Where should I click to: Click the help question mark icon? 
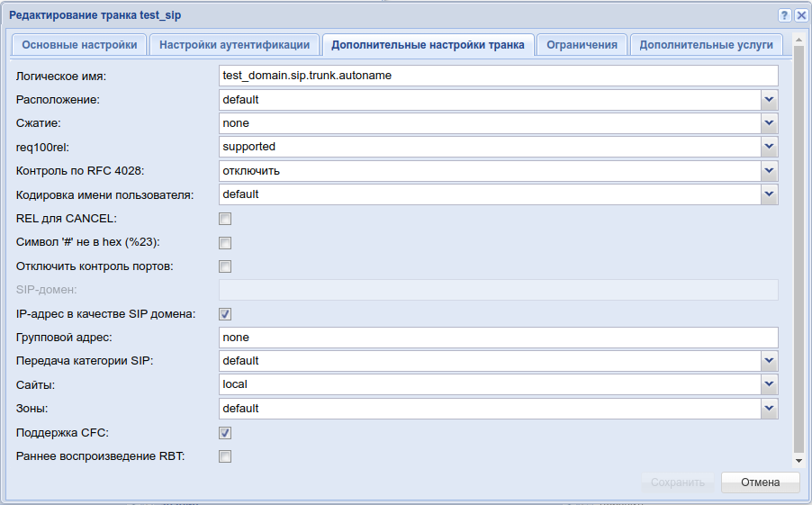pos(783,15)
